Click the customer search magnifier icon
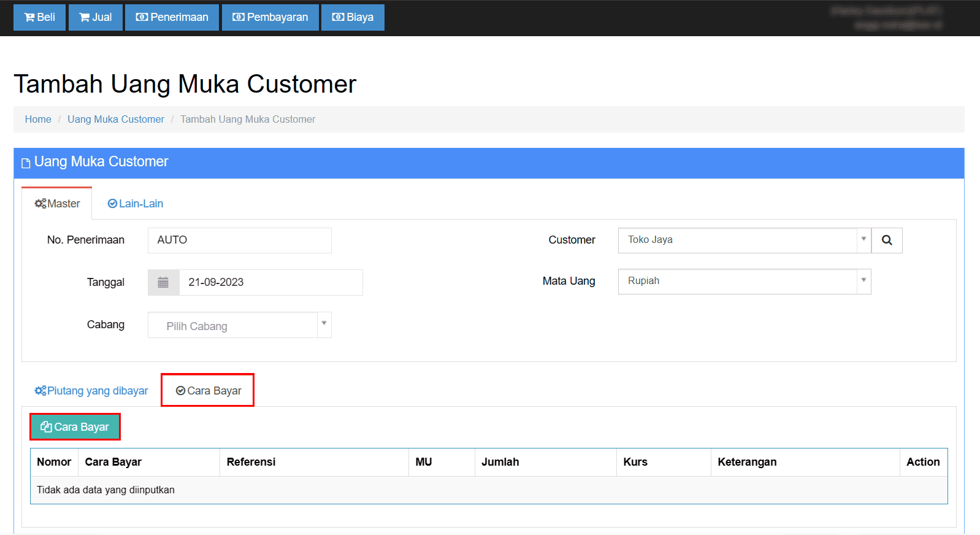Screen dimensions: 980x535 coord(887,241)
